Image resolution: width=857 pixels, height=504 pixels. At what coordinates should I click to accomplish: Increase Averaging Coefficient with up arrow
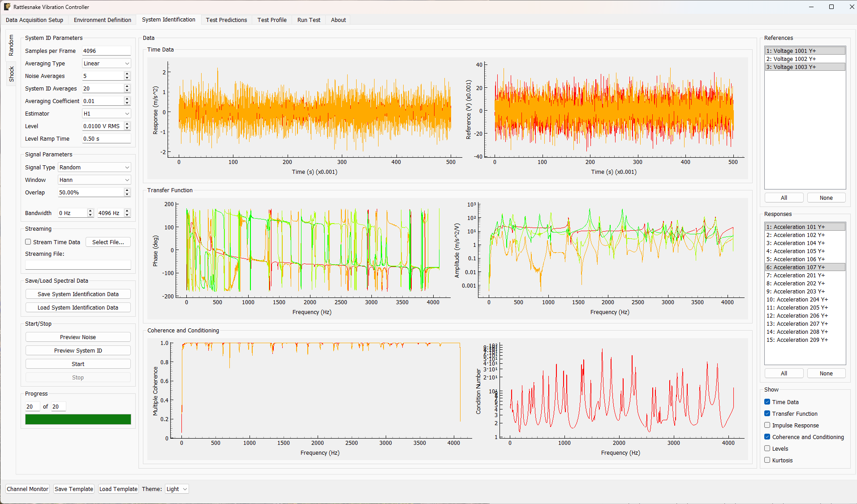(x=127, y=99)
